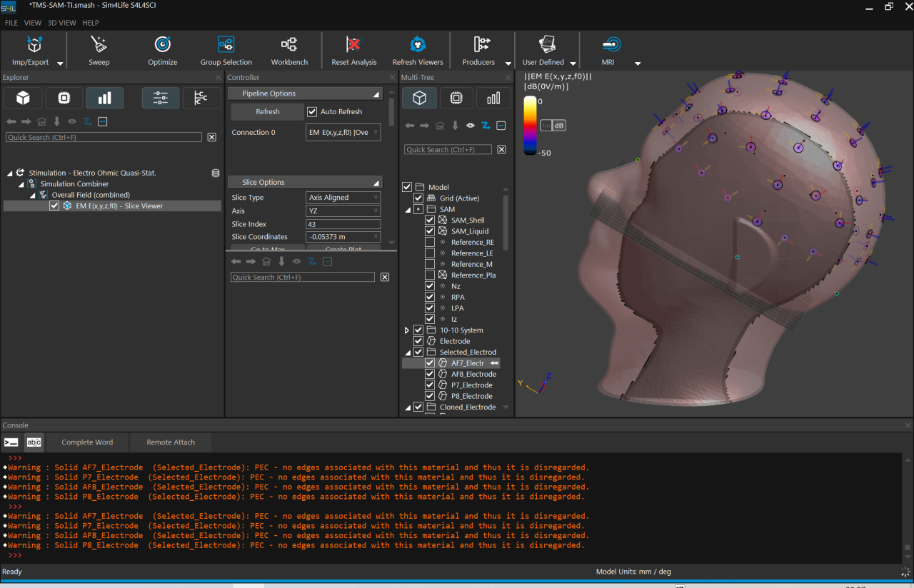The height and width of the screenshot is (588, 914).
Task: Expand the 10-10 System folder
Action: click(x=407, y=330)
